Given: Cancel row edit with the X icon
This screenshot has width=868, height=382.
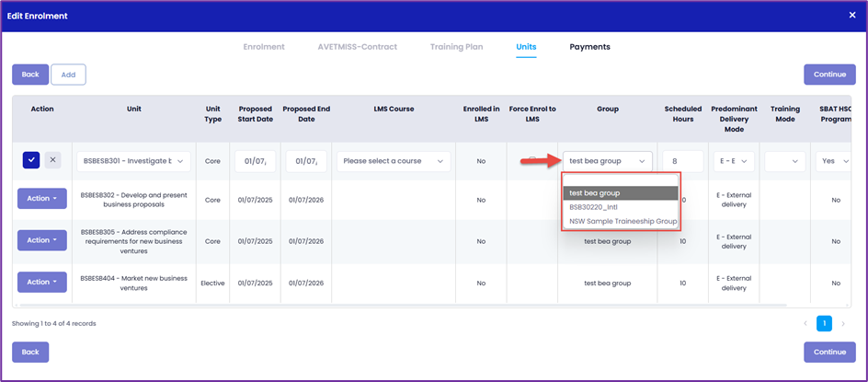Looking at the screenshot, I should point(52,160).
